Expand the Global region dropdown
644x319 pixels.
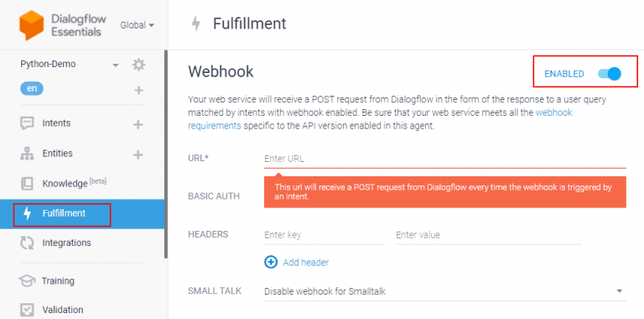pos(138,25)
